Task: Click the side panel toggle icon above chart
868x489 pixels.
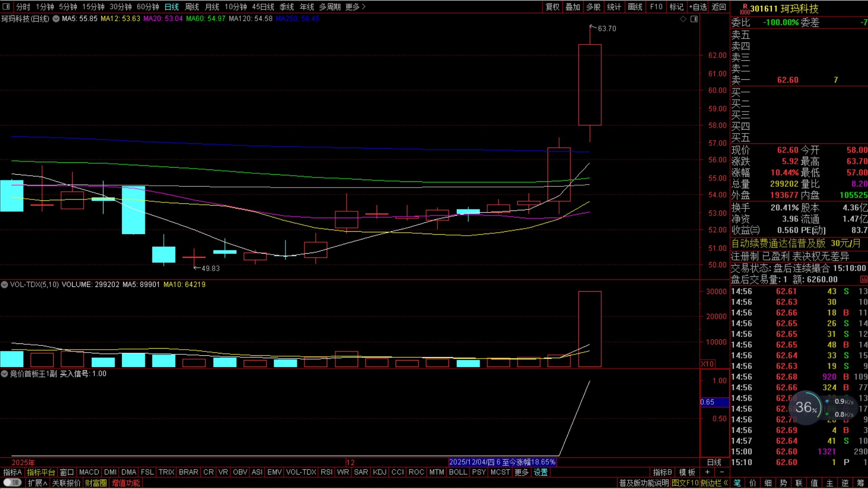Action: point(694,19)
